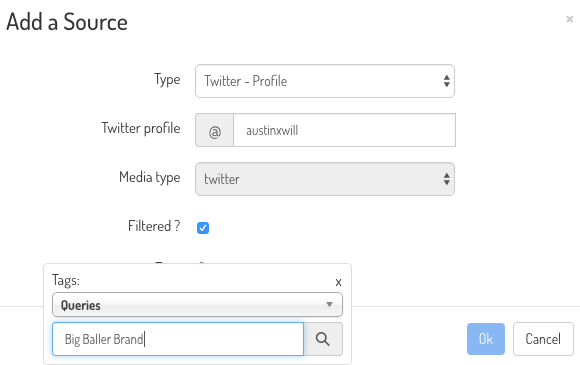Expand the Queries dropdown in Tags popup
This screenshot has width=580, height=365.
click(197, 305)
